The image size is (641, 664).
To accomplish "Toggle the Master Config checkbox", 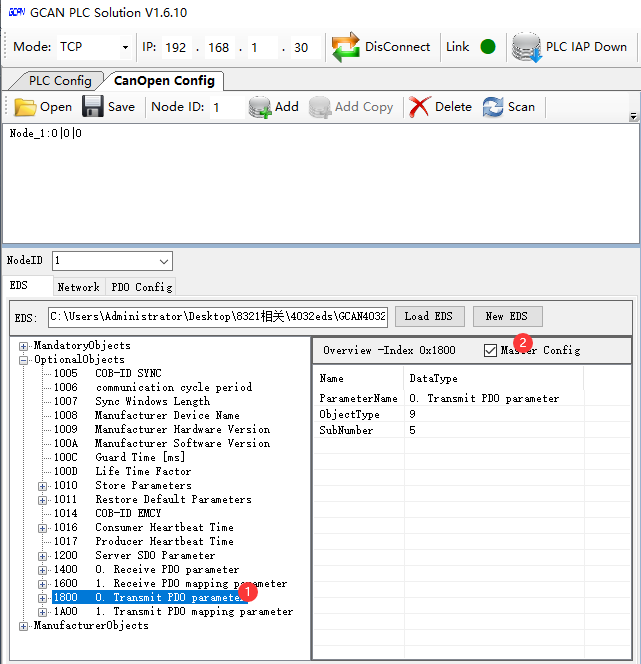I will [490, 350].
